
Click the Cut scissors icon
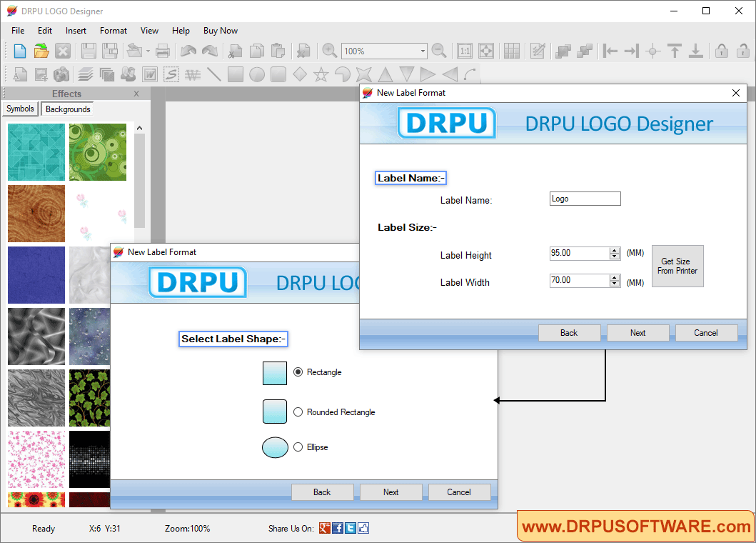[235, 51]
